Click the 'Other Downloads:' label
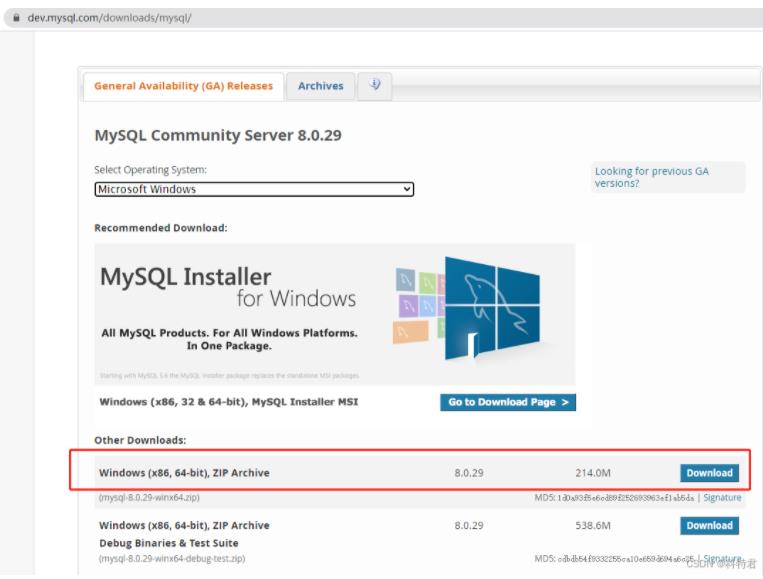The width and height of the screenshot is (763, 579). pos(140,440)
